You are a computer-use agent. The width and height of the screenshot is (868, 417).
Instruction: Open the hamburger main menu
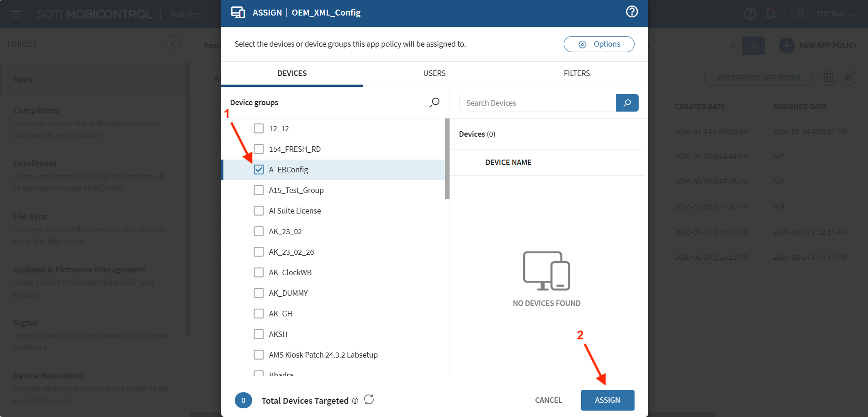pyautogui.click(x=16, y=14)
